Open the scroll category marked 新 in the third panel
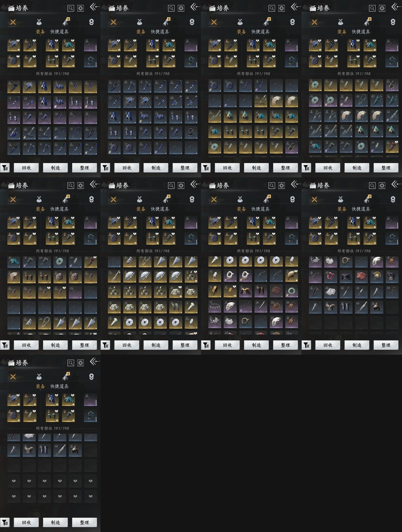 (x=267, y=22)
